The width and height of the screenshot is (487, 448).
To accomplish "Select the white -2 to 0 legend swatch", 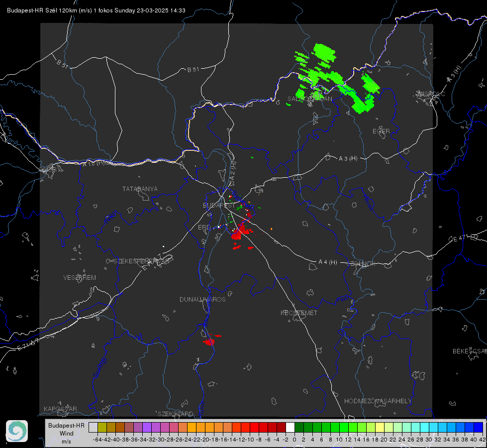I will [x=290, y=427].
